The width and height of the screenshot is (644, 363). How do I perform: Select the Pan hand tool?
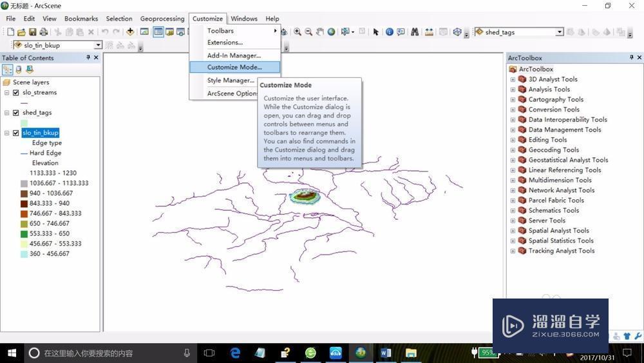pyautogui.click(x=319, y=32)
